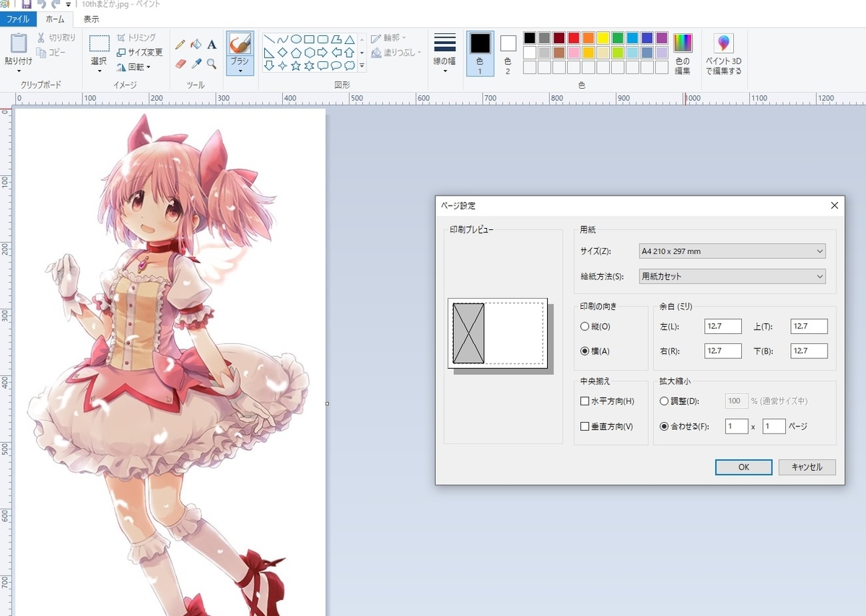866x616 pixels.
Task: Pick the Color picker eyedropper tool
Action: pos(196,63)
